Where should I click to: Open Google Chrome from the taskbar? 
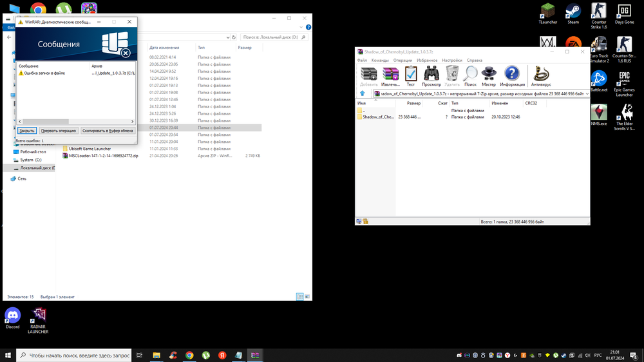(189, 356)
